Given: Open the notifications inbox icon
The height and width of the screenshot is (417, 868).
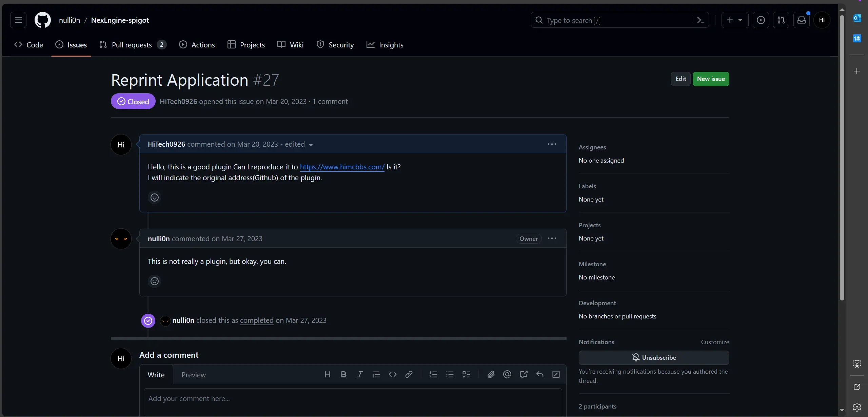Looking at the screenshot, I should pyautogui.click(x=801, y=20).
